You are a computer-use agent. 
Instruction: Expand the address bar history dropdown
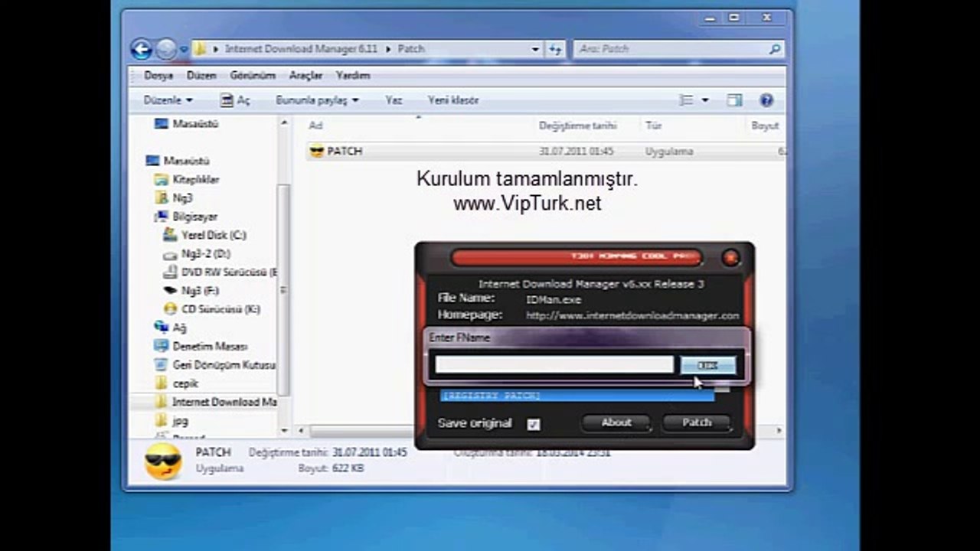pyautogui.click(x=535, y=49)
